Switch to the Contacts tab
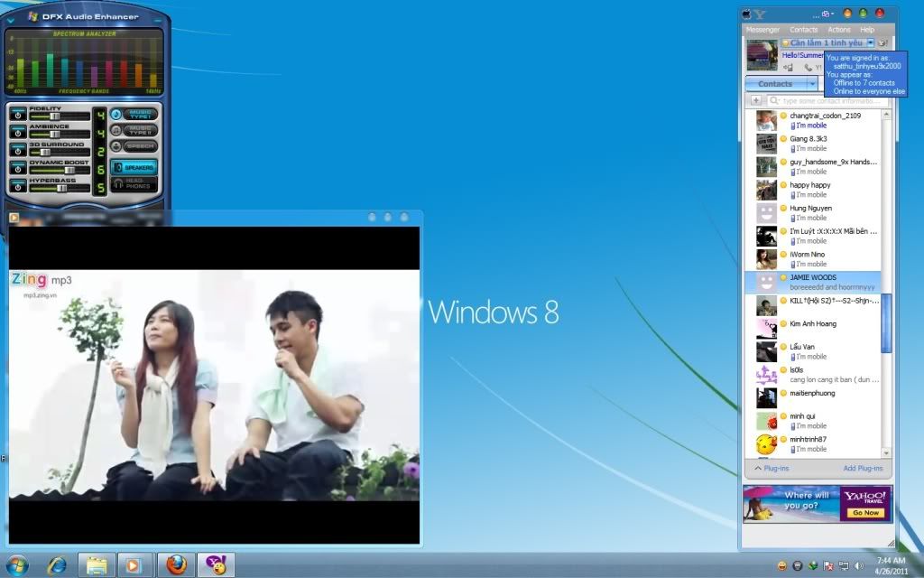 pos(775,84)
